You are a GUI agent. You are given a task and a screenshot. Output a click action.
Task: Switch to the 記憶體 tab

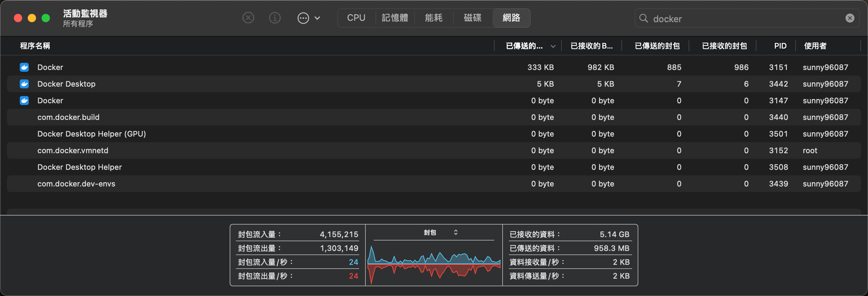(395, 18)
